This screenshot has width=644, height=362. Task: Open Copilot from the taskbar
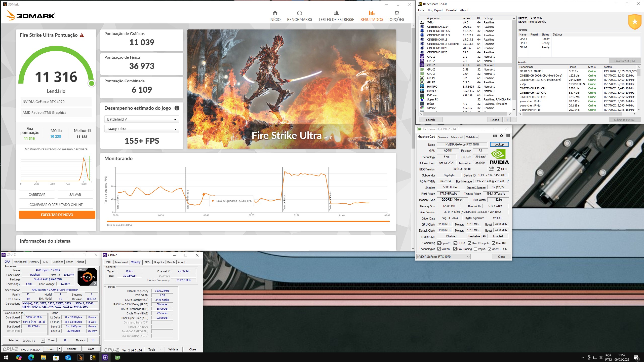pos(19,357)
